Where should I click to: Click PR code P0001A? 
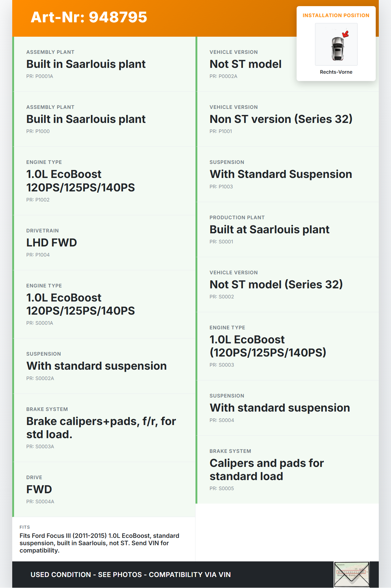[40, 76]
